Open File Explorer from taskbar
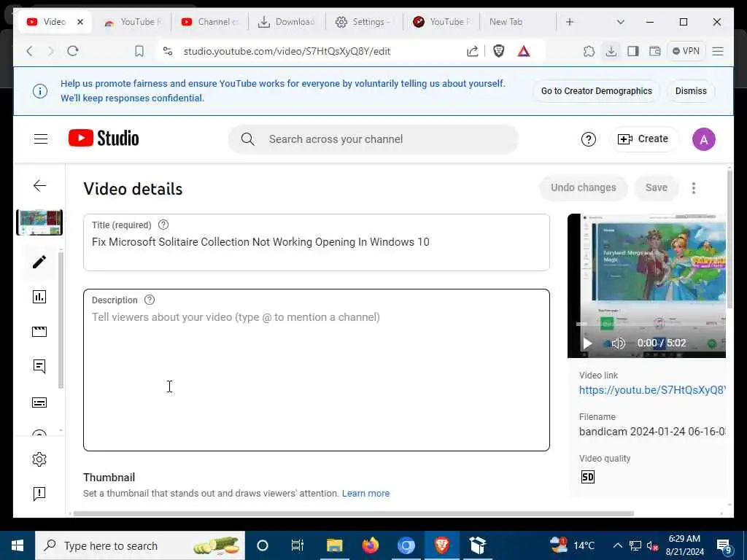The image size is (747, 560). point(334,545)
